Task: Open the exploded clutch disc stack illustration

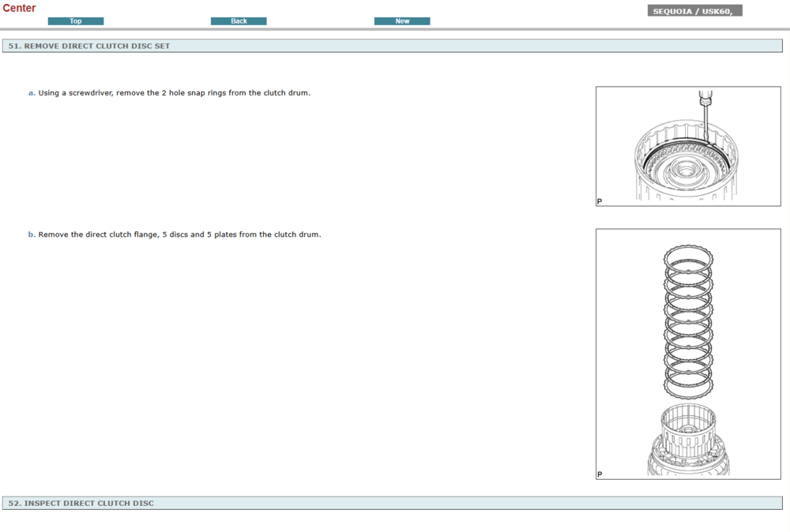Action: pos(688,354)
